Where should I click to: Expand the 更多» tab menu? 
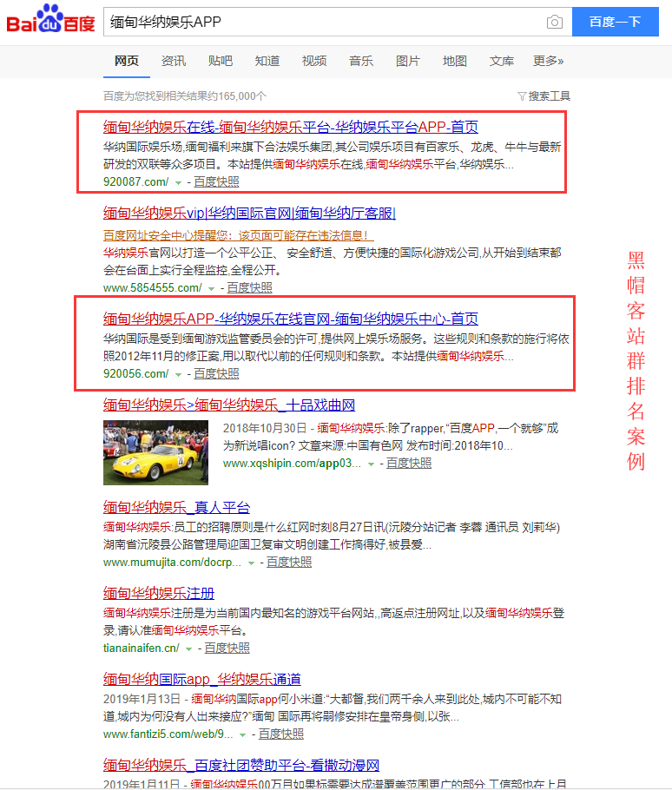(548, 61)
